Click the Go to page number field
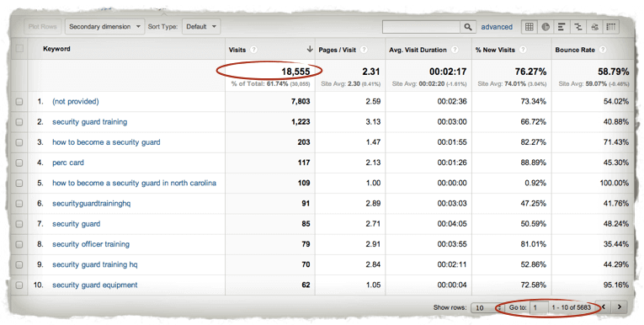The width and height of the screenshot is (644, 325). click(539, 307)
